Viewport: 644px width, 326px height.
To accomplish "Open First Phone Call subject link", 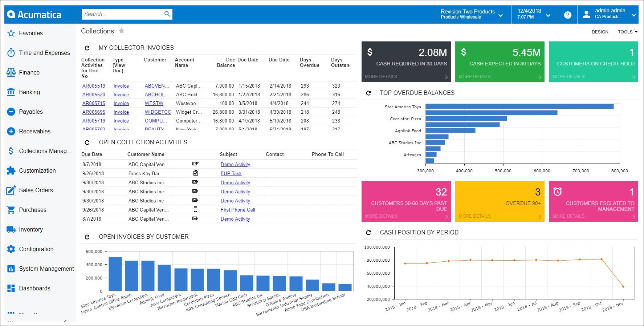I will [238, 210].
